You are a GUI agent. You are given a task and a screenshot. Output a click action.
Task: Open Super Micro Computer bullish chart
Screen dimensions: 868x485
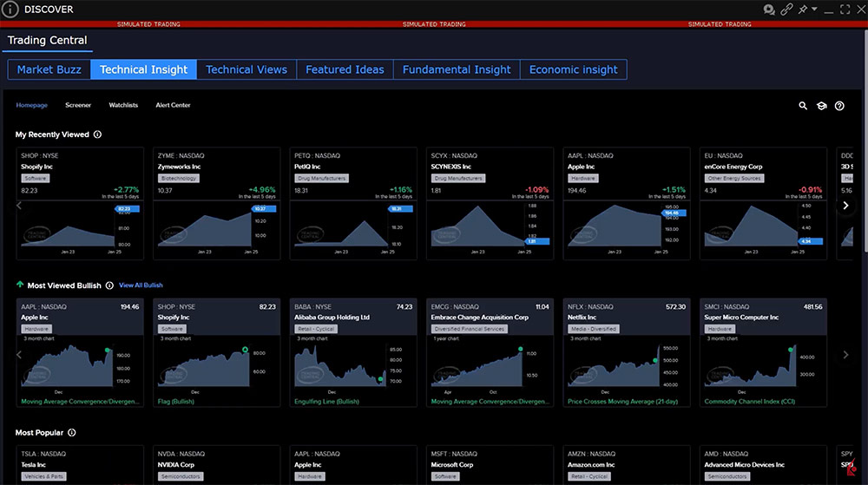(763, 365)
